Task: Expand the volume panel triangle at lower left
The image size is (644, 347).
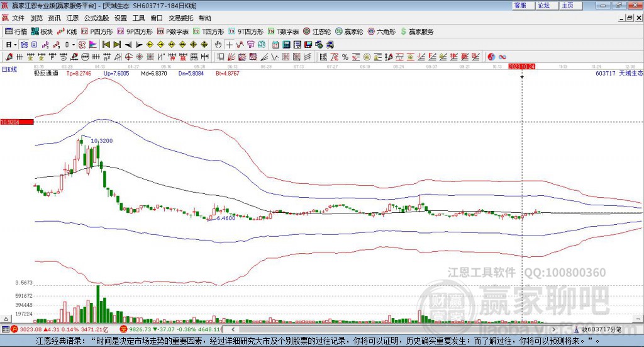Action: [6, 319]
